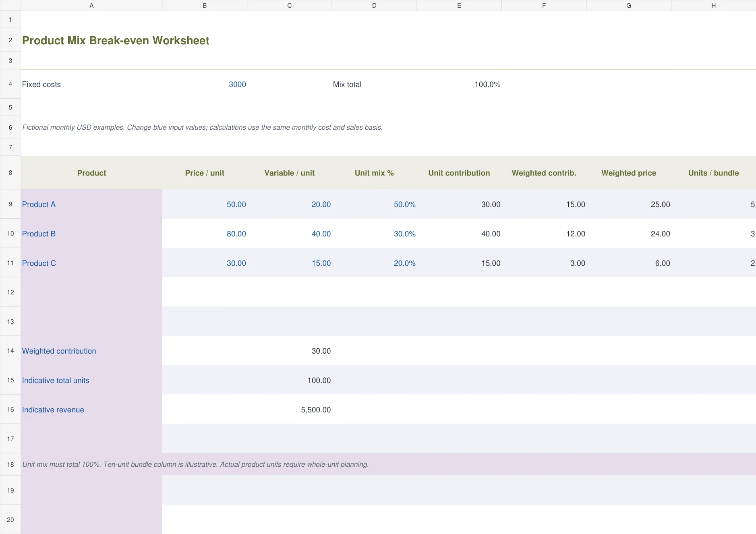The image size is (756, 534).
Task: Select Product C weighted price 6.00
Action: pyautogui.click(x=629, y=263)
